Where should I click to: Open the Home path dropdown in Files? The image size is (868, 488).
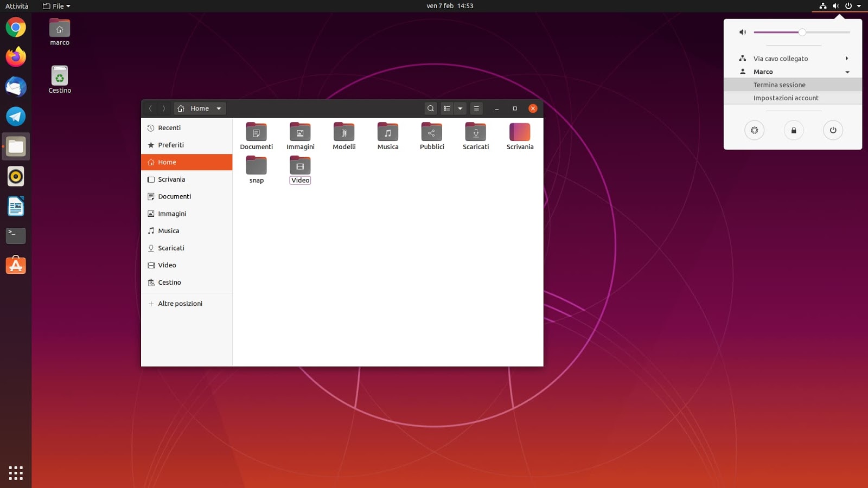pyautogui.click(x=219, y=108)
